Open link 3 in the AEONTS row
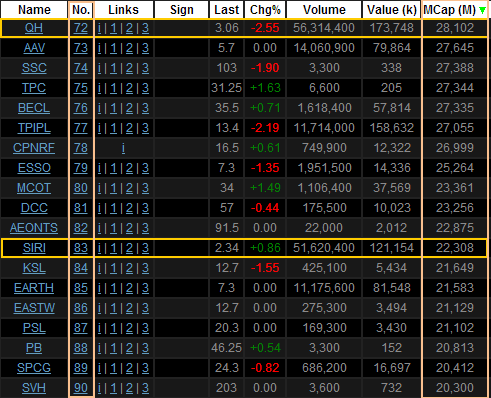 click(145, 228)
